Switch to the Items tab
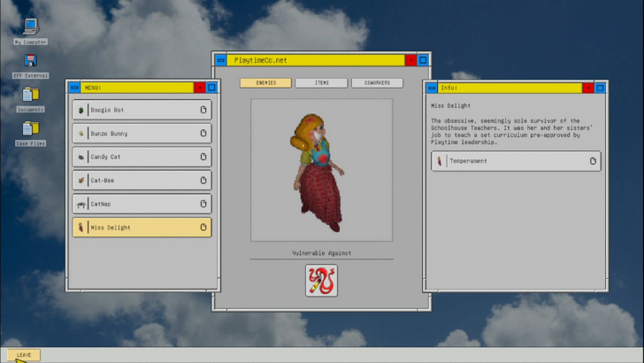This screenshot has width=644, height=363. click(x=322, y=82)
